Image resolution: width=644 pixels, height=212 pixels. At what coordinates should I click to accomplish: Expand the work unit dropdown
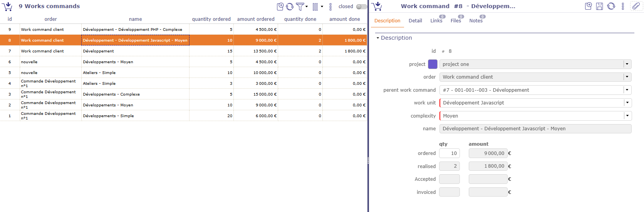pyautogui.click(x=627, y=103)
